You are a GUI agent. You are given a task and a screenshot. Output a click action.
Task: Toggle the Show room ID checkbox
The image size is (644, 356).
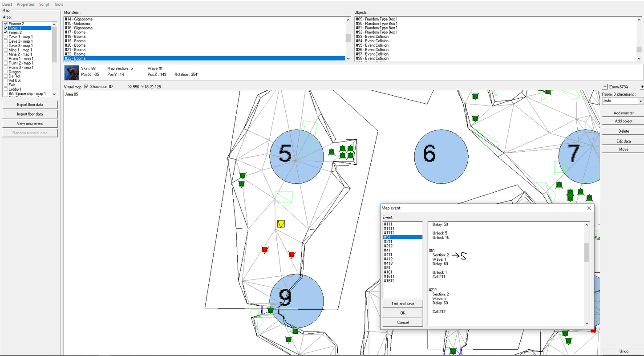click(x=86, y=87)
